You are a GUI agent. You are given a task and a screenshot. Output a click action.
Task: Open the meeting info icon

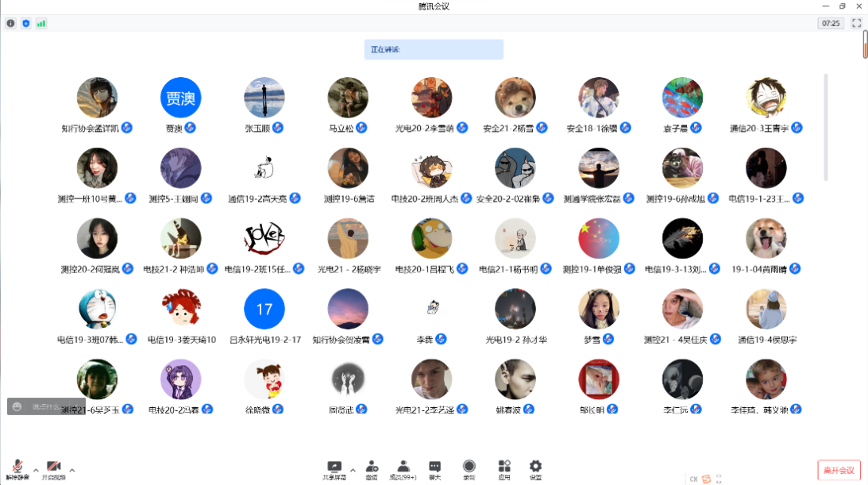(10, 24)
